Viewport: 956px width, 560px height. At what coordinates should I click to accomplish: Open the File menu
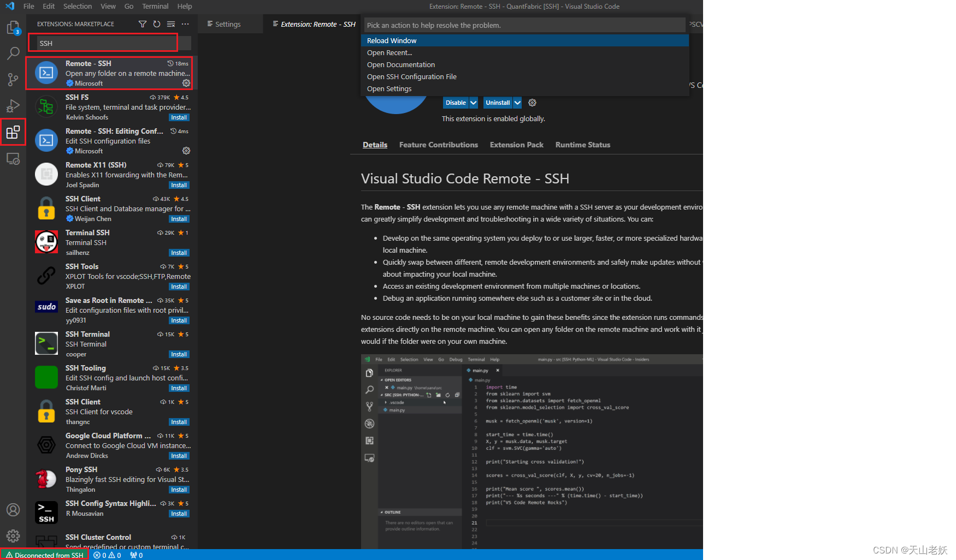point(29,6)
